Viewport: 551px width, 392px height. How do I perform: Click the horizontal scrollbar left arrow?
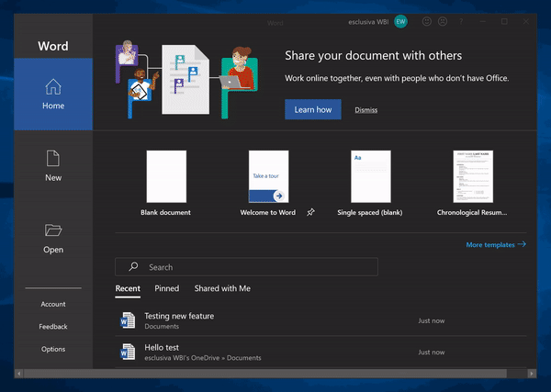pos(19,374)
